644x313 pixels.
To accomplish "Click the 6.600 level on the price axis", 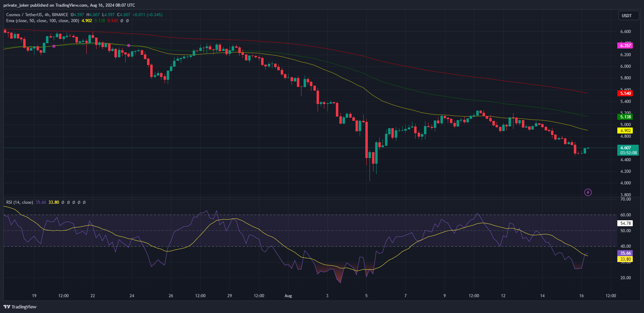I will pyautogui.click(x=625, y=32).
